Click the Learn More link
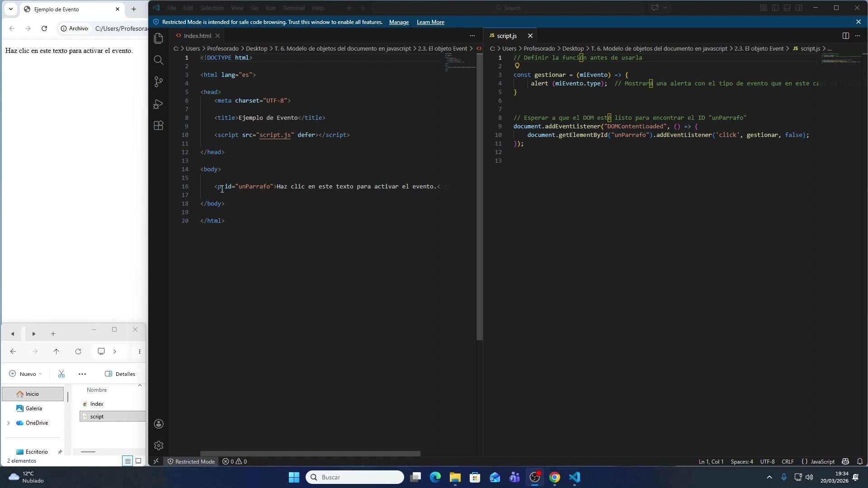The height and width of the screenshot is (488, 868). point(430,22)
